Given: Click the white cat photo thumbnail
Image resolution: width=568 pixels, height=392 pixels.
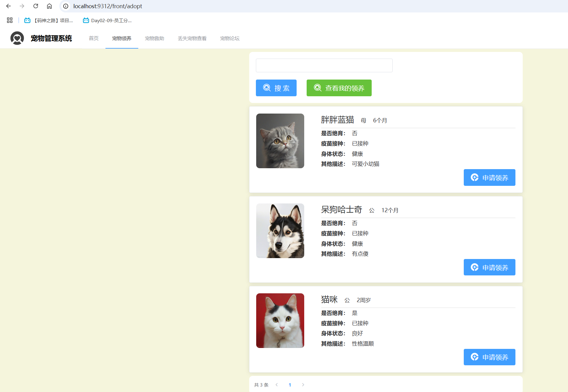Looking at the screenshot, I should pos(280,321).
